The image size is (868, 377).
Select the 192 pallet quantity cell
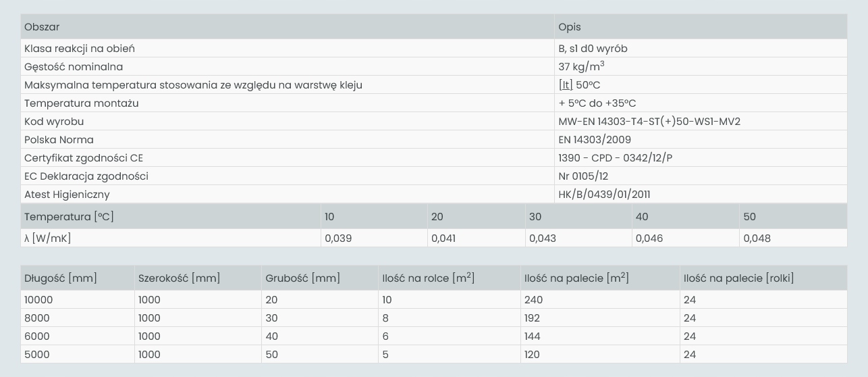[x=600, y=318]
